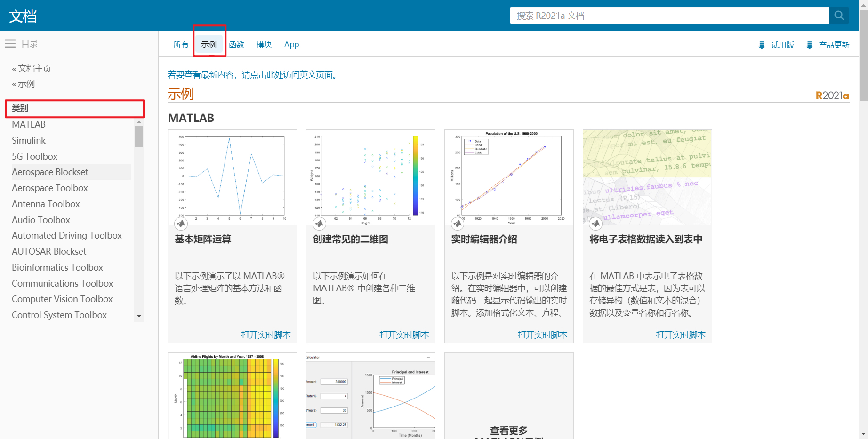
Task: Open live script for 实时编辑器介绍
Action: point(543,335)
